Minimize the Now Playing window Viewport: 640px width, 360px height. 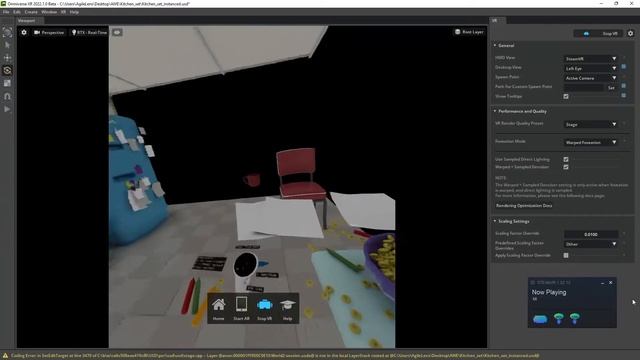pyautogui.click(x=602, y=282)
